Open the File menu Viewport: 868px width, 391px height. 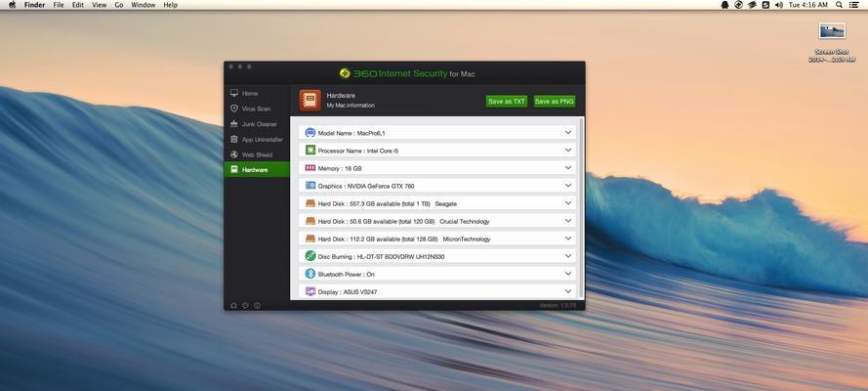59,5
